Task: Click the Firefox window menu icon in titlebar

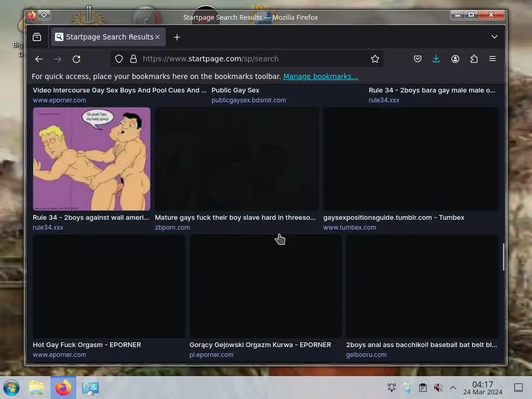Action: [x=32, y=15]
